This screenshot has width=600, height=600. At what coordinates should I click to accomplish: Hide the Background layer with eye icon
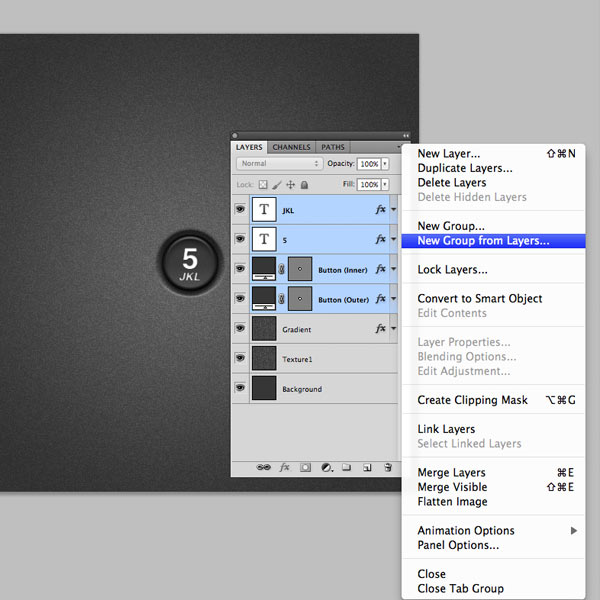pos(240,388)
